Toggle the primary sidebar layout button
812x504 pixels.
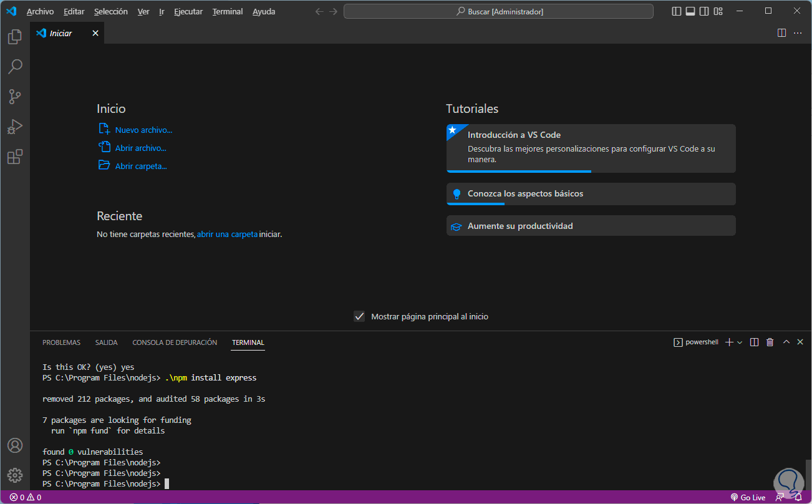(677, 11)
